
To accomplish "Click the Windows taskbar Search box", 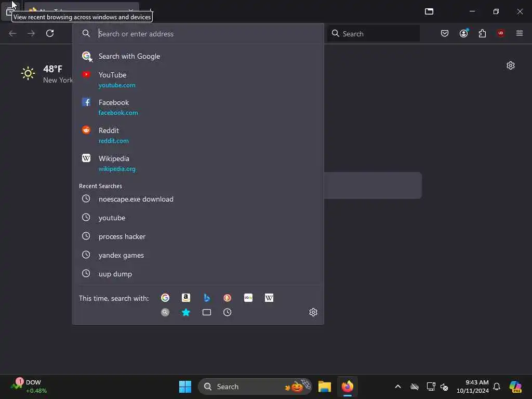I will coord(255,387).
